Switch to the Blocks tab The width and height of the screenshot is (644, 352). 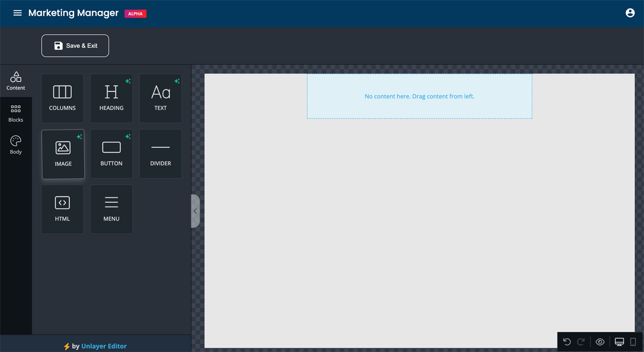pyautogui.click(x=16, y=114)
